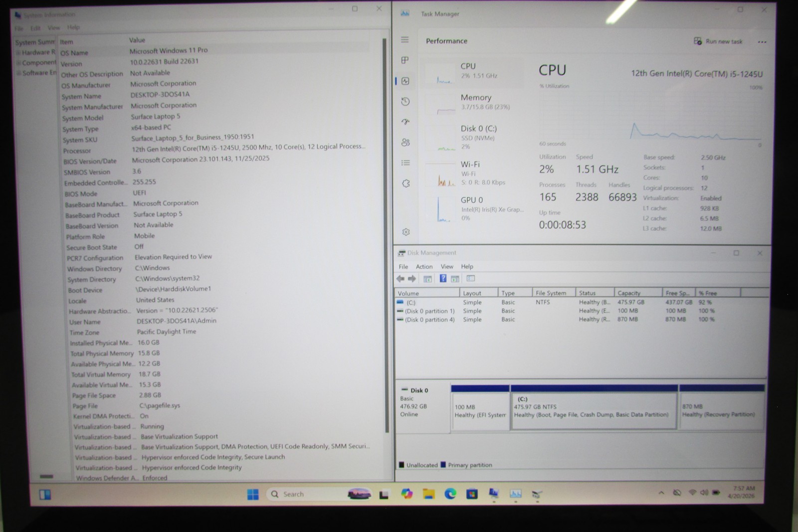Show hidden icons chevron in system tray
The image size is (798, 532).
coord(661,493)
